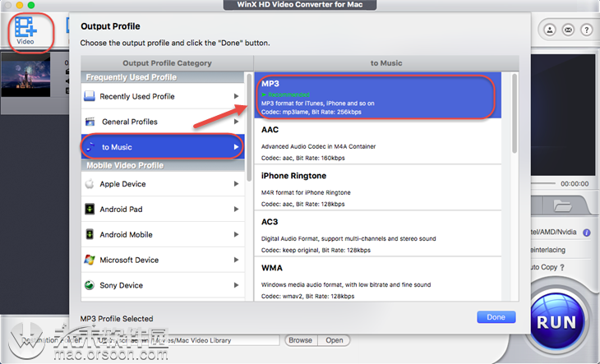Click the Open button
The height and width of the screenshot is (364, 600).
pyautogui.click(x=334, y=340)
